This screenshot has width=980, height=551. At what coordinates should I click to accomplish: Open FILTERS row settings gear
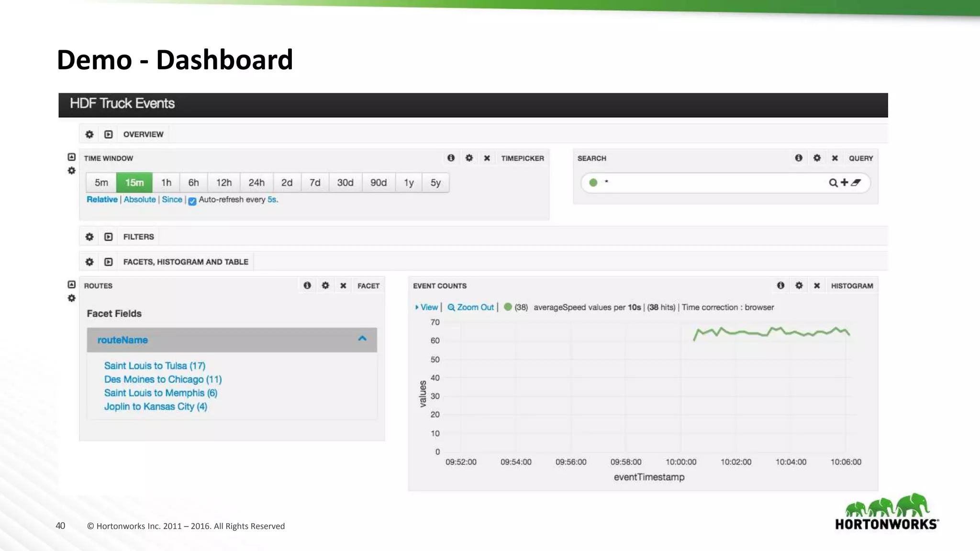[x=89, y=237]
